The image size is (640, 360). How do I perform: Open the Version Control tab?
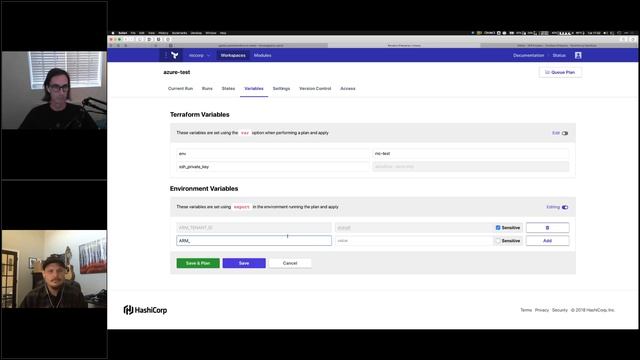[315, 89]
